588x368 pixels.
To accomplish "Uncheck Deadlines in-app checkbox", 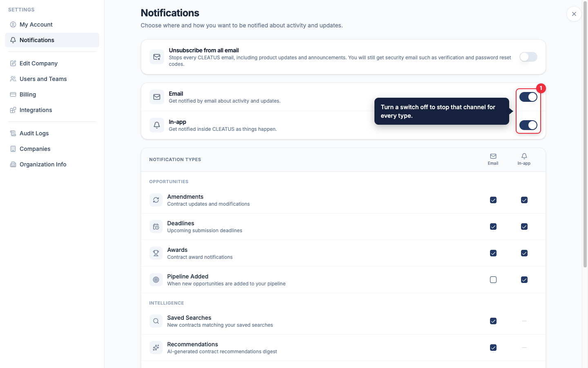I will tap(524, 227).
